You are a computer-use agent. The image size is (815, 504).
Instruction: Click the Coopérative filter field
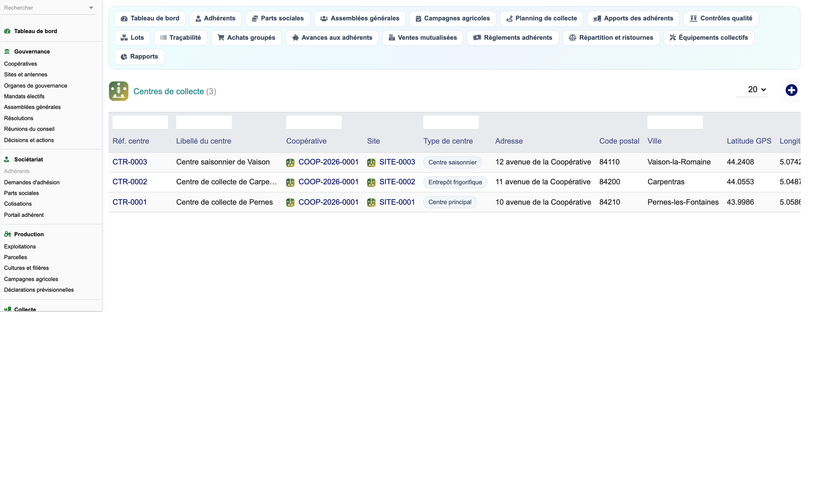[x=314, y=122]
